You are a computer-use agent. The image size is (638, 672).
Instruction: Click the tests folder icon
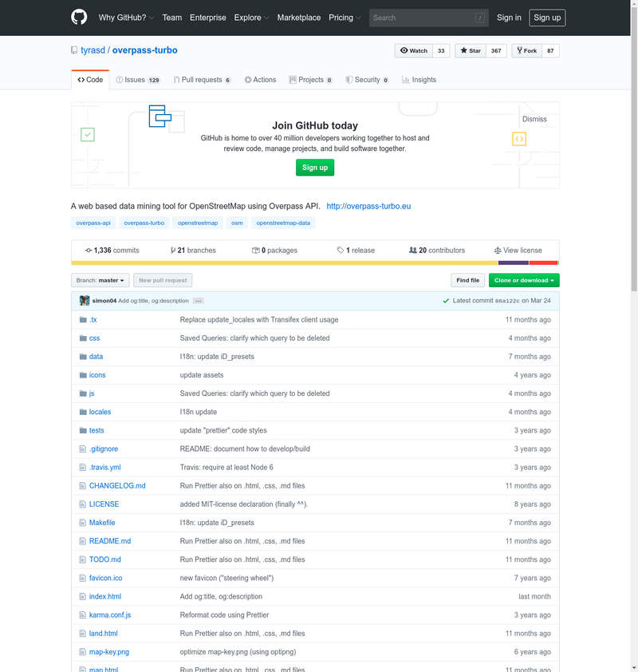pos(83,430)
